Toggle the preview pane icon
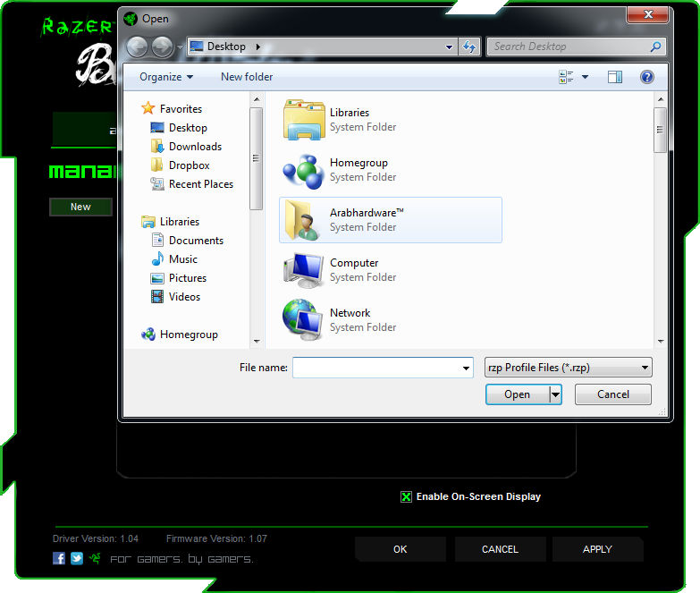The height and width of the screenshot is (593, 700). (615, 77)
